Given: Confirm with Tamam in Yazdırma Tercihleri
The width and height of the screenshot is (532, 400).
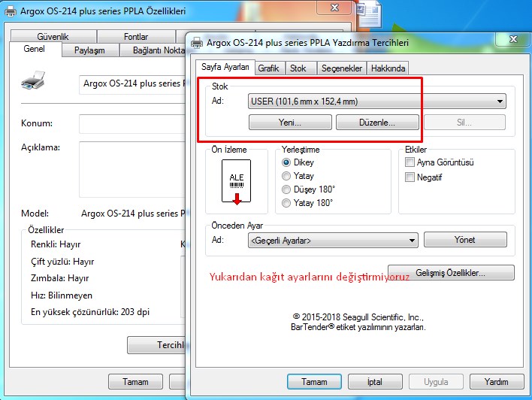Looking at the screenshot, I should (314, 382).
